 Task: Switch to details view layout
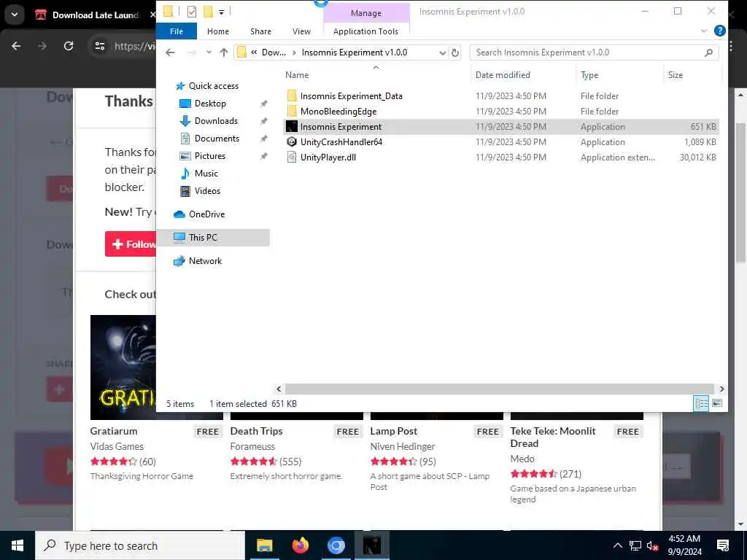(x=701, y=403)
